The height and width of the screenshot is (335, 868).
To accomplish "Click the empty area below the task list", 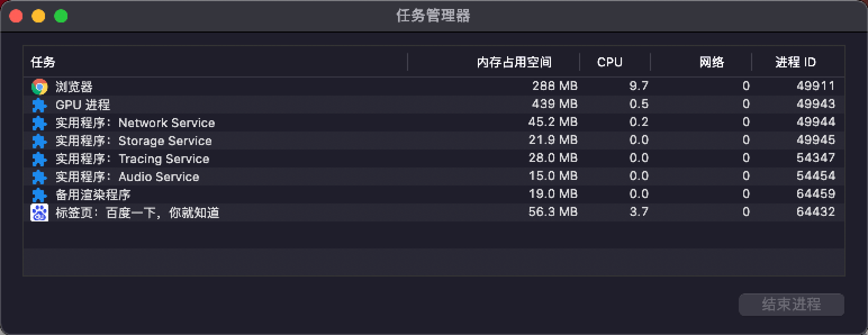I will pos(433,248).
